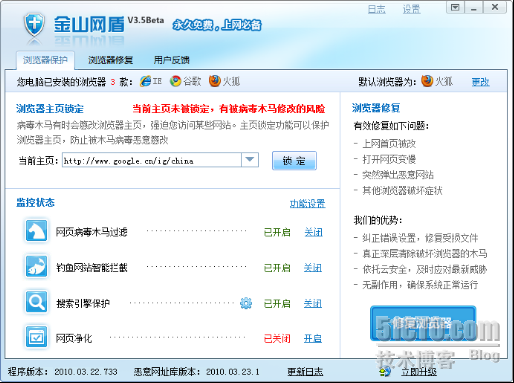This screenshot has height=383, width=514.
Task: Switch to the 浏览器修复 tab
Action: click(x=110, y=60)
